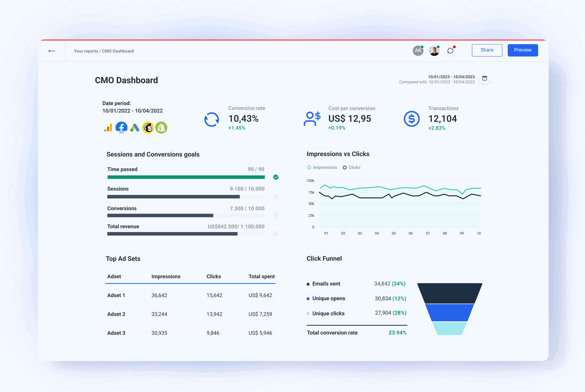Navigate back using the arrow
Image resolution: width=585 pixels, height=392 pixels.
click(51, 51)
